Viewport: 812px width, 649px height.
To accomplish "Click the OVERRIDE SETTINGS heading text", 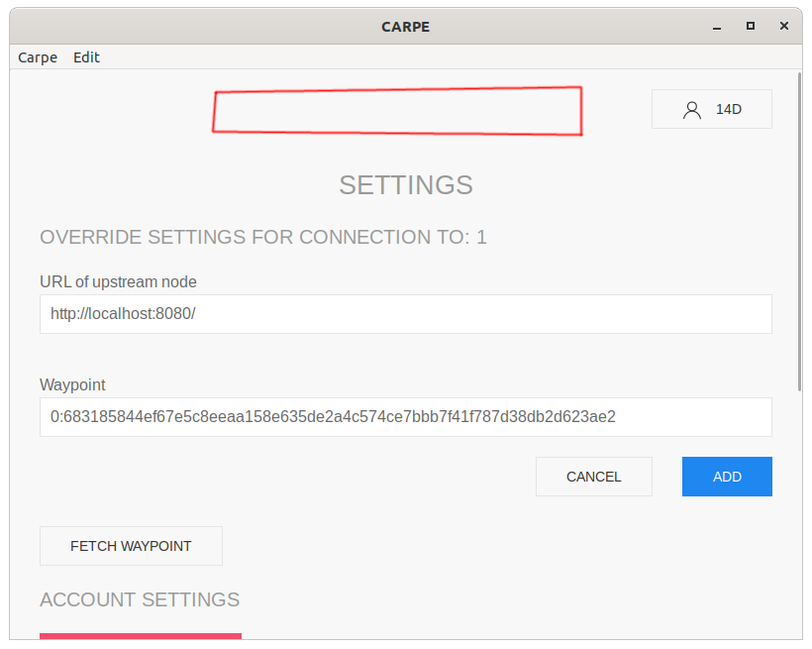I will pos(261,237).
